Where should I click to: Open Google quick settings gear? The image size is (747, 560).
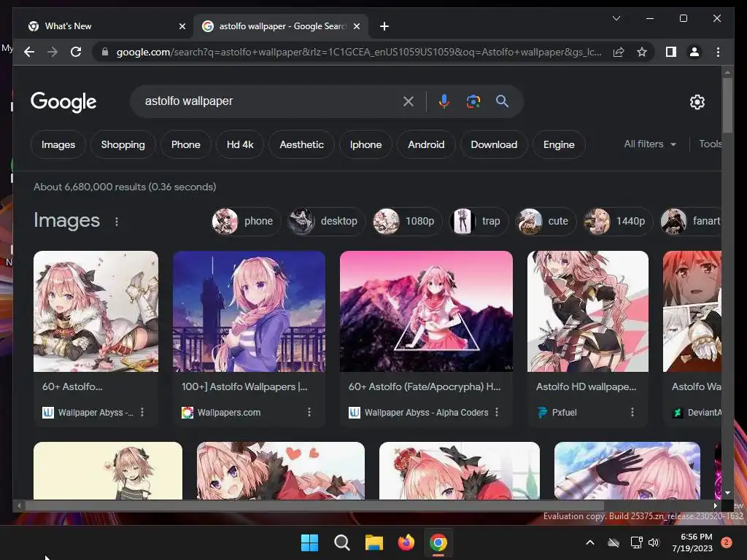coord(697,101)
